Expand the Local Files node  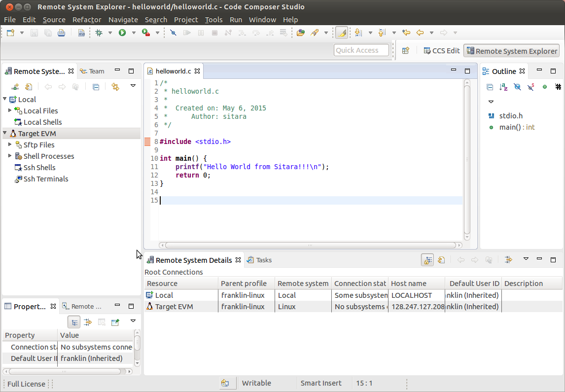[10, 110]
